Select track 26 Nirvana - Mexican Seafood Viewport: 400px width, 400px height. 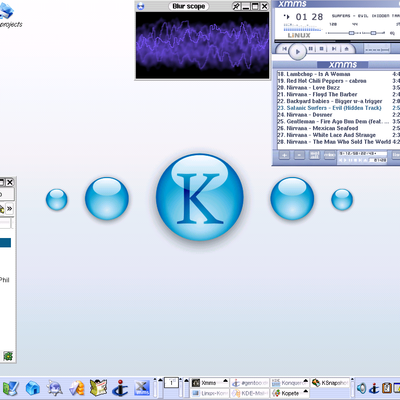click(338, 128)
